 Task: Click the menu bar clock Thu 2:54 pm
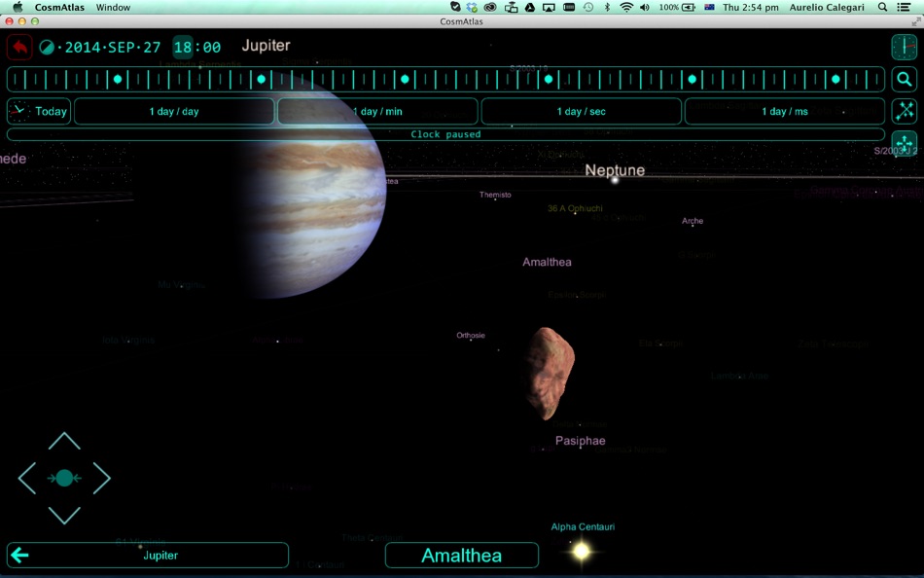(750, 7)
